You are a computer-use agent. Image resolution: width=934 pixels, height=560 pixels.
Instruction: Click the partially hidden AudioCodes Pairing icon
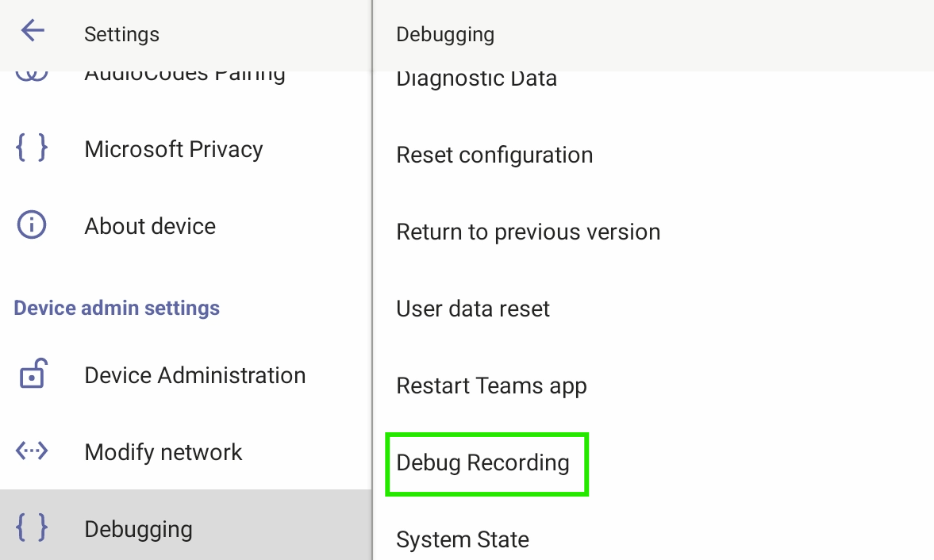32,75
